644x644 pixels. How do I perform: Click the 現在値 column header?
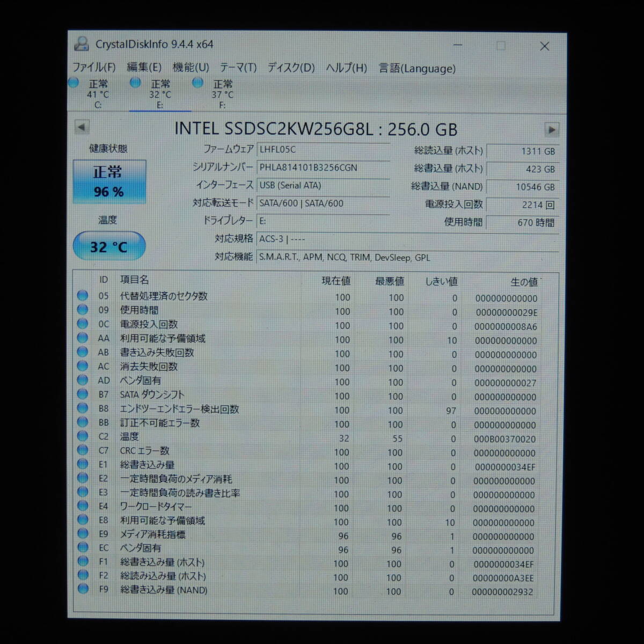tap(336, 281)
